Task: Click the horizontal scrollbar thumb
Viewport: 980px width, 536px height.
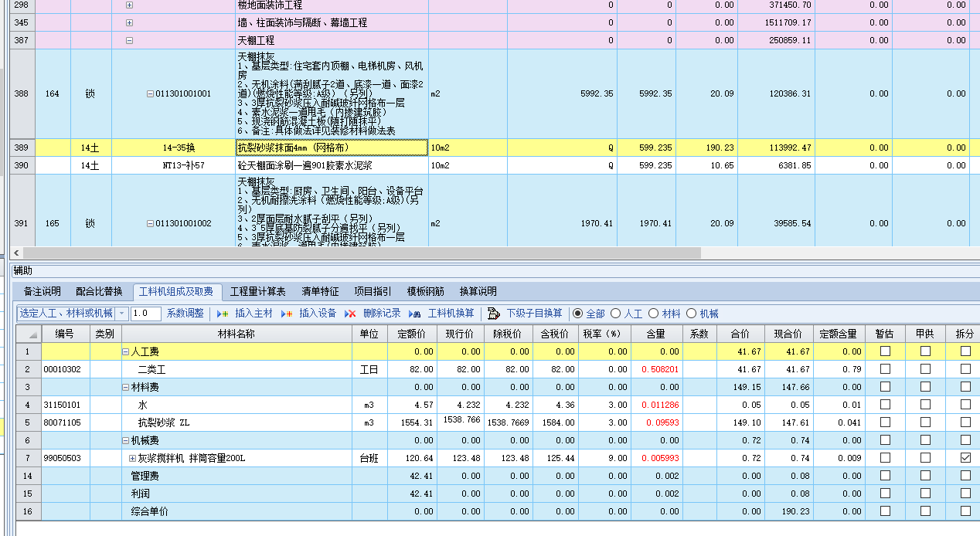Action: pos(362,253)
